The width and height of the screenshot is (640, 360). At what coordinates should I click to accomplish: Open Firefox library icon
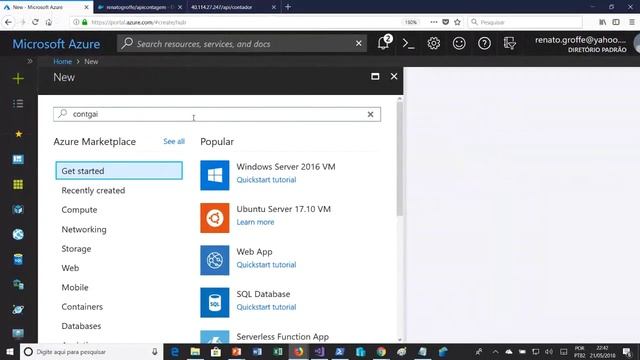pyautogui.click(x=602, y=22)
